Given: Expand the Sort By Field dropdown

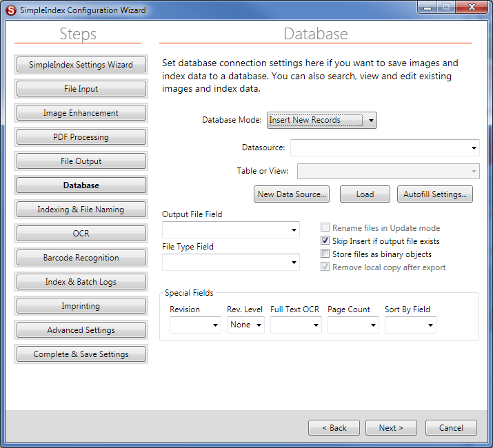Looking at the screenshot, I should point(410,325).
